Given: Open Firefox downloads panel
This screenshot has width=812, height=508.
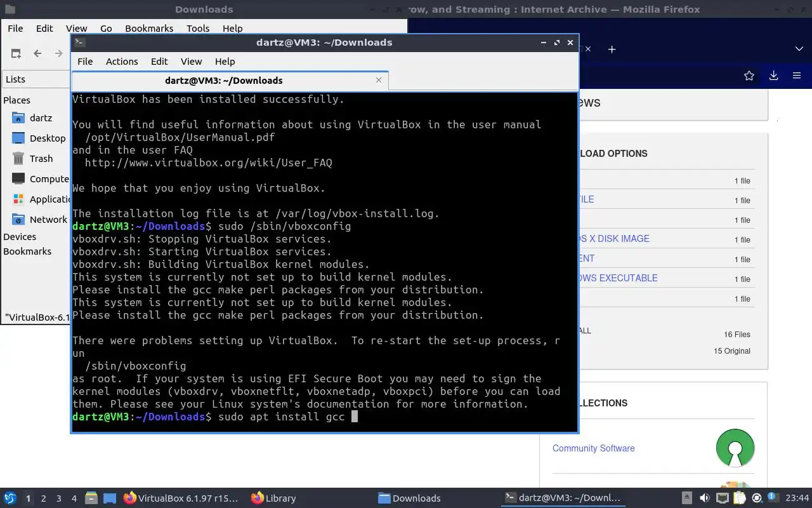Looking at the screenshot, I should point(773,76).
